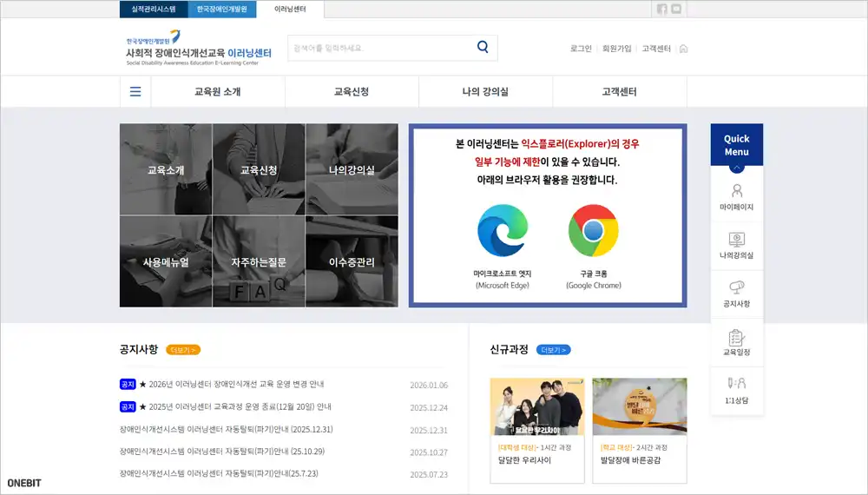Open the 발달장애 바른공감 course thumbnail
This screenshot has height=495, width=868.
pyautogui.click(x=640, y=407)
